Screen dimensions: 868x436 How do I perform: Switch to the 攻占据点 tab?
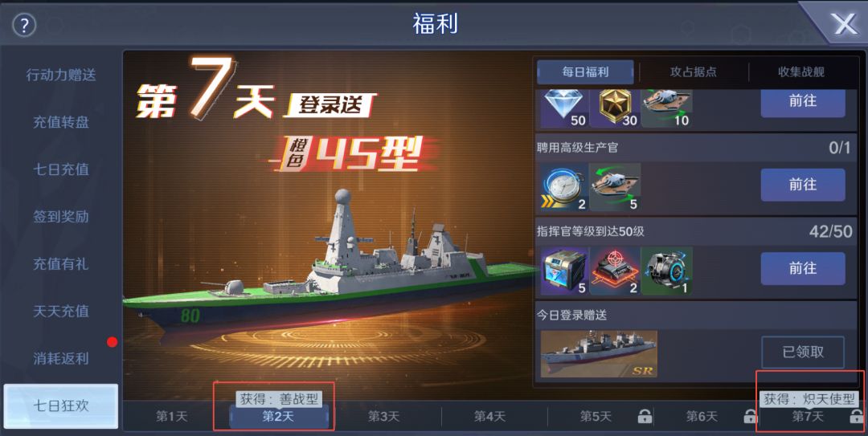[x=693, y=72]
